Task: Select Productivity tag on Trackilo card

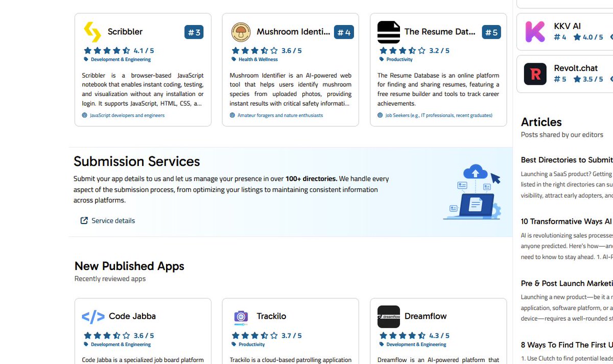Action: pos(252,345)
